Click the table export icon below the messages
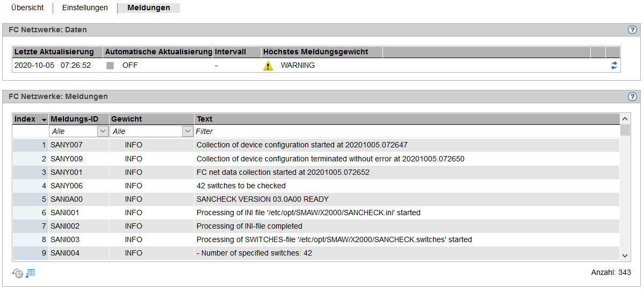 (x=31, y=273)
